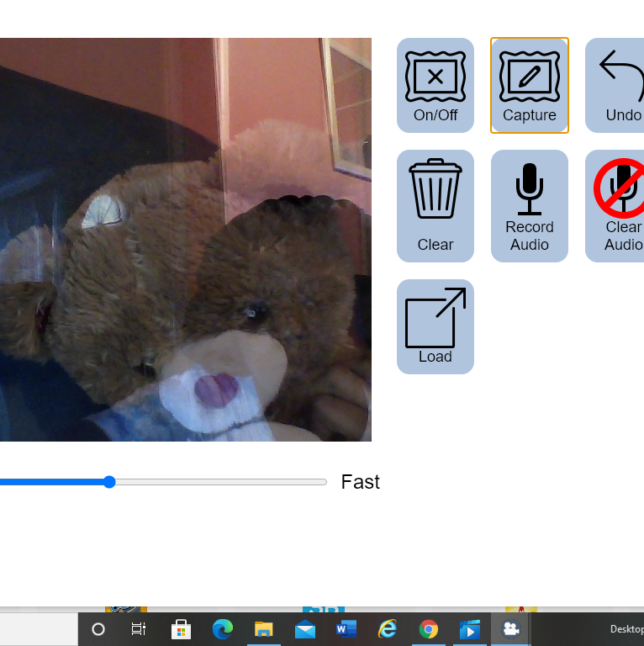Click the webcam preview image
644x646 pixels.
(x=185, y=240)
